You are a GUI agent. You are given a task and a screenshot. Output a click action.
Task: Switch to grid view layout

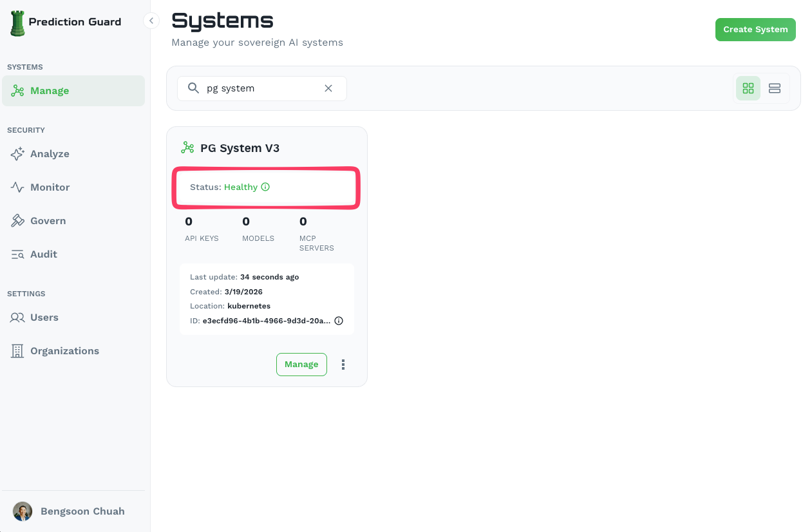coord(748,88)
